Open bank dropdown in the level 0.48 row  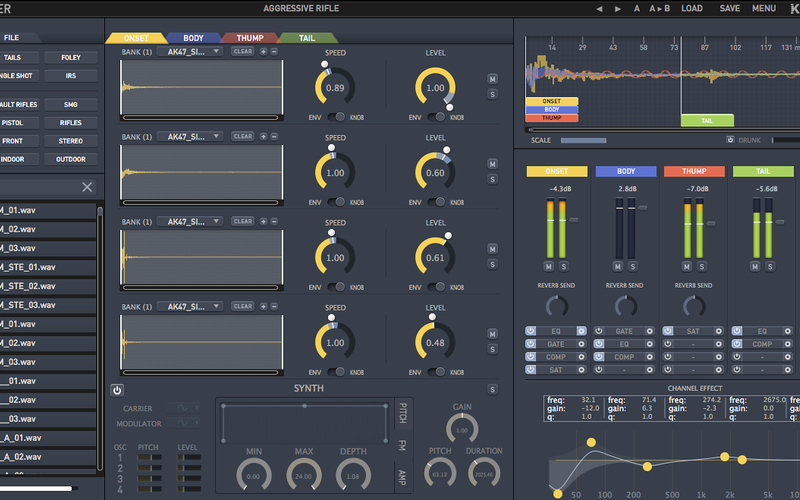point(190,307)
